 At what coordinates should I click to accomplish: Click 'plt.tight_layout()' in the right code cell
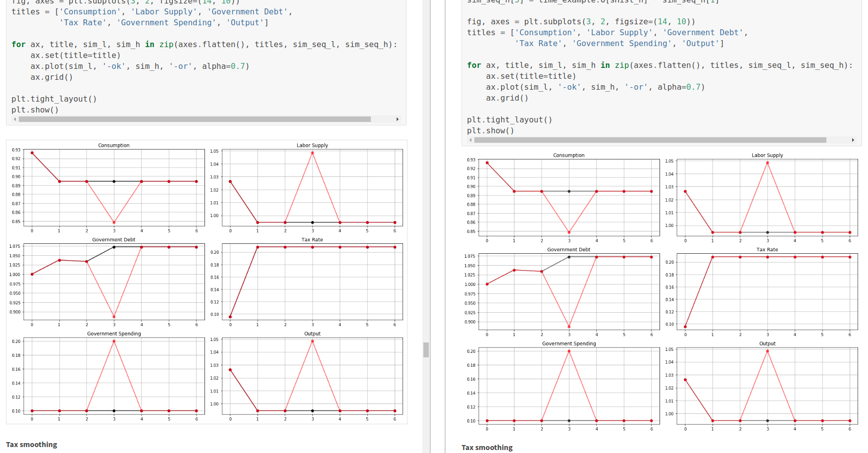click(x=510, y=120)
